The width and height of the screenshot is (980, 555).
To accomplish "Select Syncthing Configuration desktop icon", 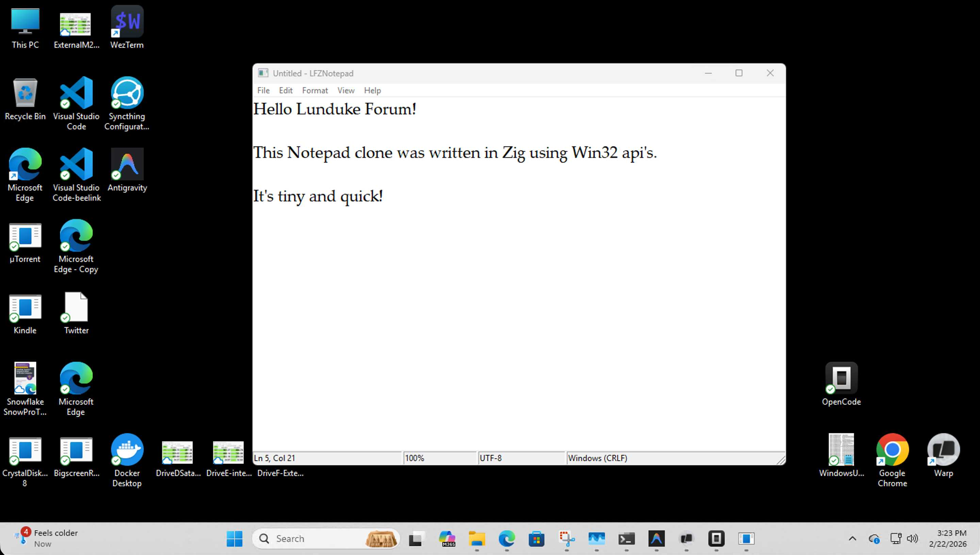I will coord(127,94).
